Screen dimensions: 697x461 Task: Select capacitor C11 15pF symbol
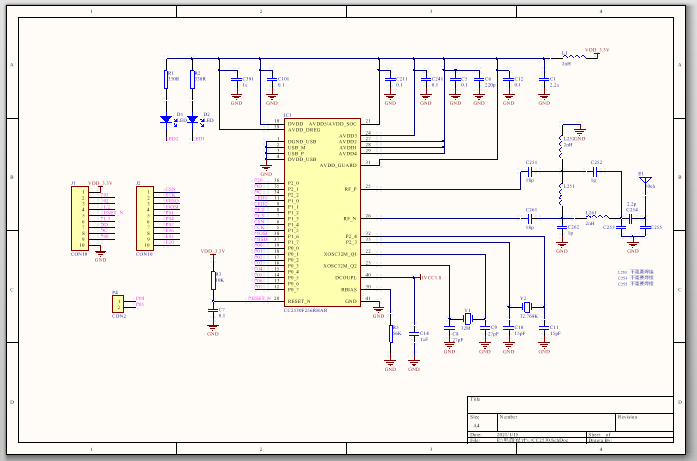[x=544, y=328]
